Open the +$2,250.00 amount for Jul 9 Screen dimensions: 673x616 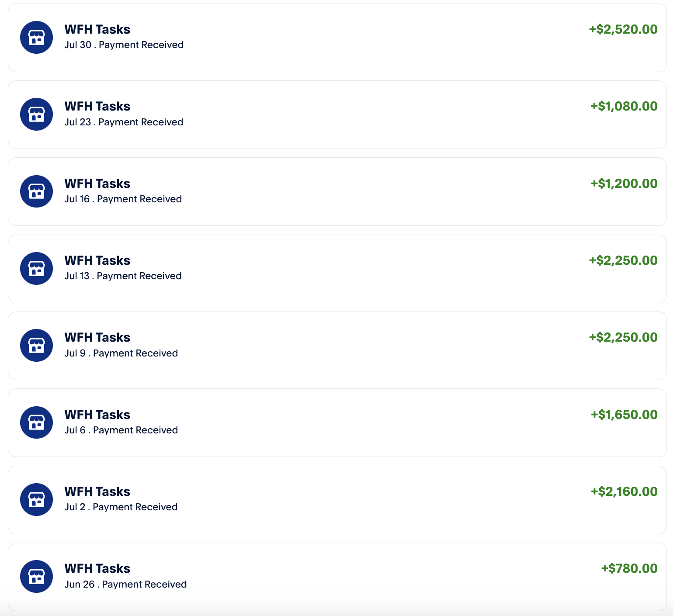[x=623, y=337]
